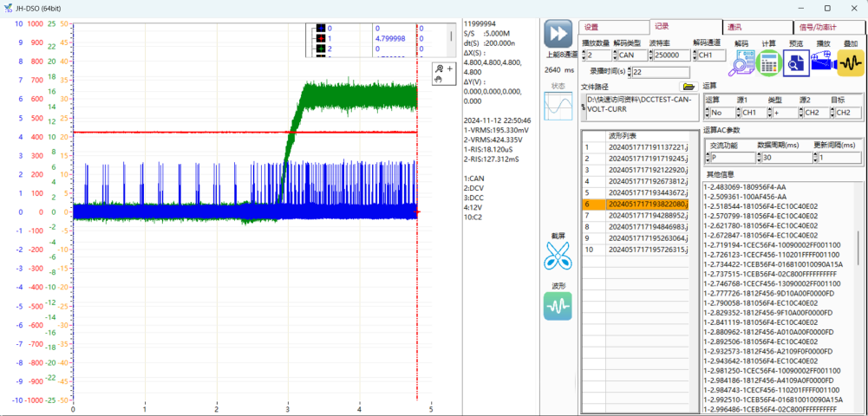Screen dimensions: 868x416
Task: Open the 解码类型 CAN selector
Action: point(627,55)
